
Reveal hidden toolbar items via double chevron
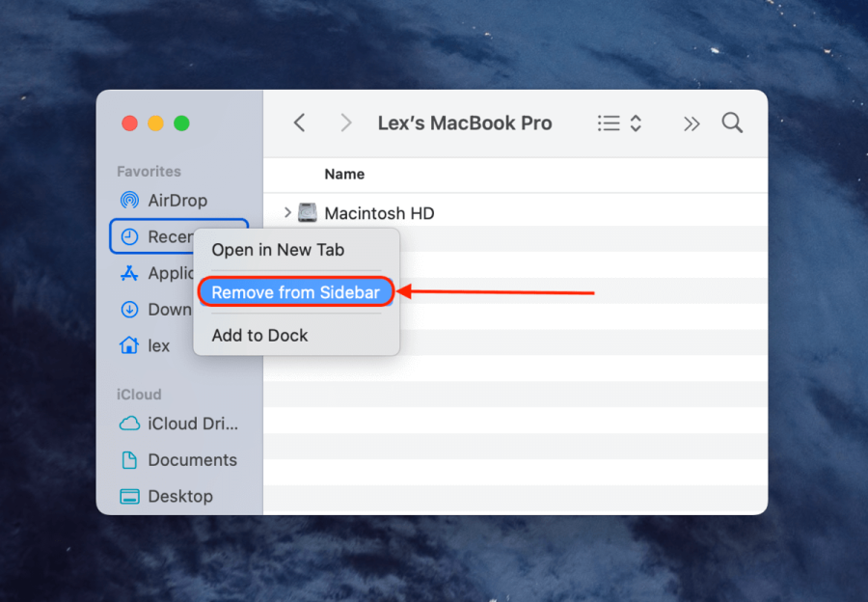point(692,123)
